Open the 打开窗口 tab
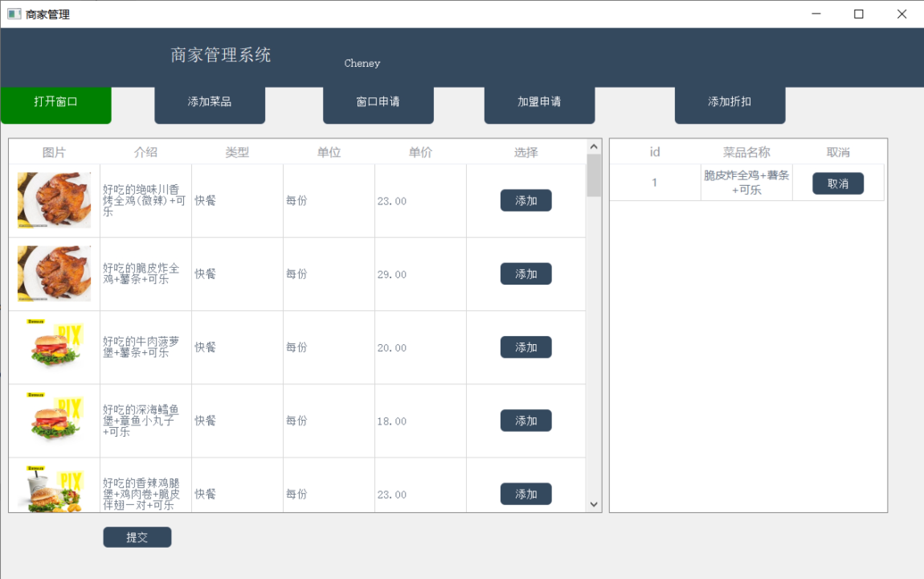Screen dimensions: 924x579 coord(56,102)
